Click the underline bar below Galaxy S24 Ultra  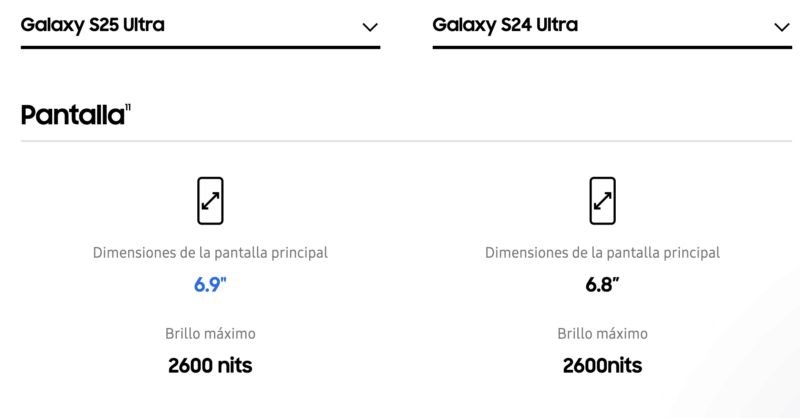tap(612, 47)
